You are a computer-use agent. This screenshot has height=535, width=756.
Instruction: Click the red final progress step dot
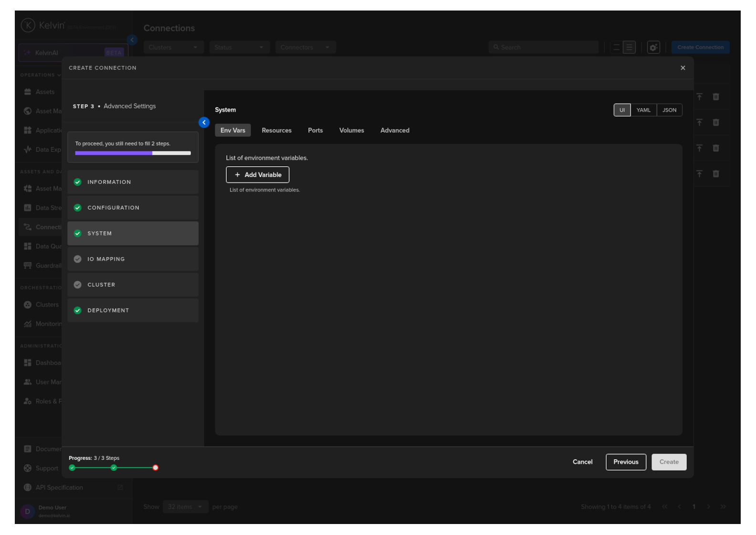[x=155, y=468]
